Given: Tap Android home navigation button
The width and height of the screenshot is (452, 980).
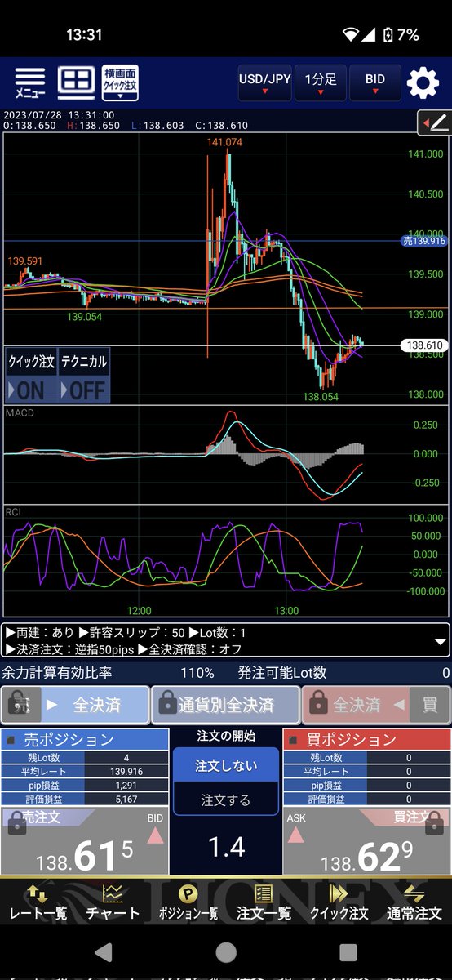Looking at the screenshot, I should [226, 953].
